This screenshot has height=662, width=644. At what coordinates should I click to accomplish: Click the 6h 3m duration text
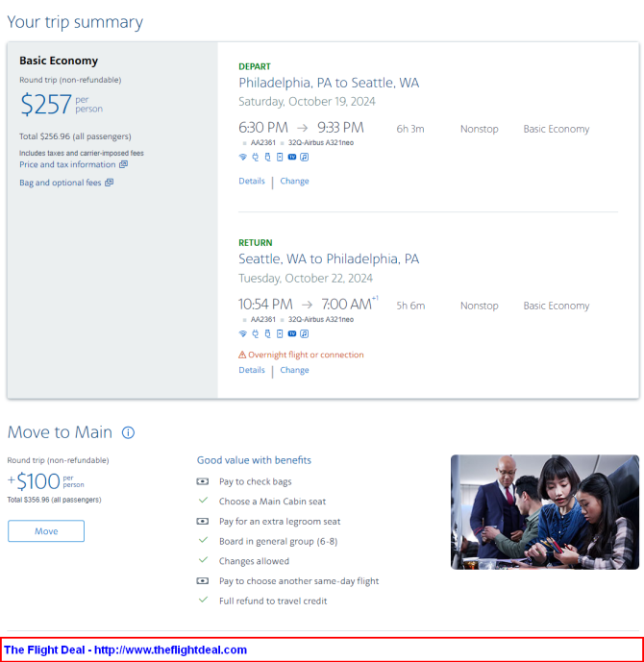[x=410, y=129]
